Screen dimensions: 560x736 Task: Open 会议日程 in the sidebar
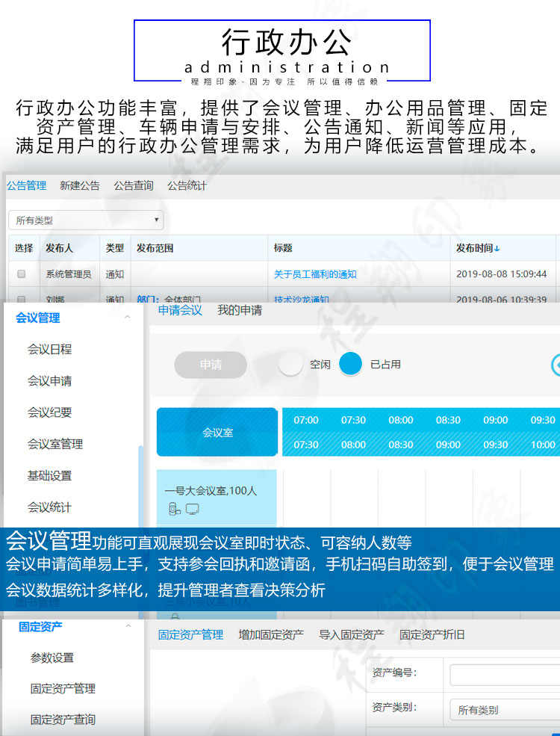[x=49, y=349]
